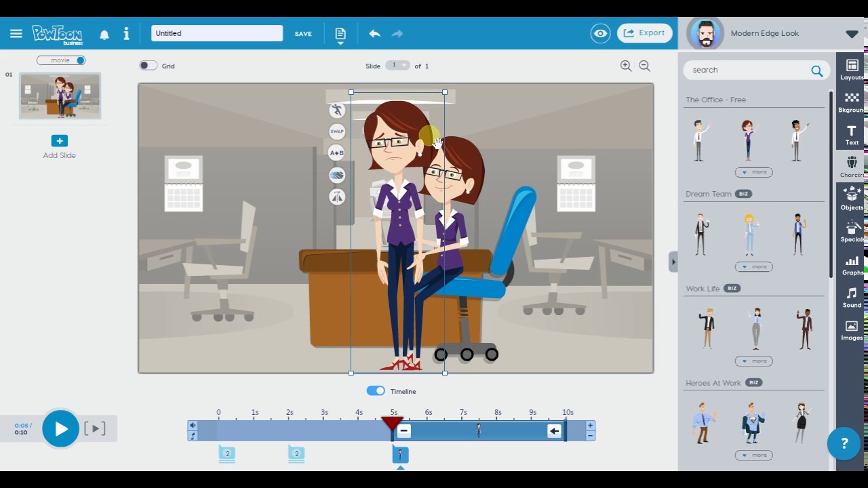Click the red playhead marker

[393, 423]
